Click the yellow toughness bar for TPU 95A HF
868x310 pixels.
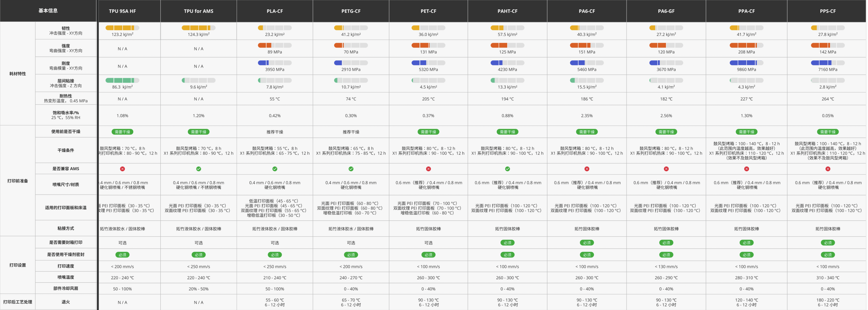[122, 28]
